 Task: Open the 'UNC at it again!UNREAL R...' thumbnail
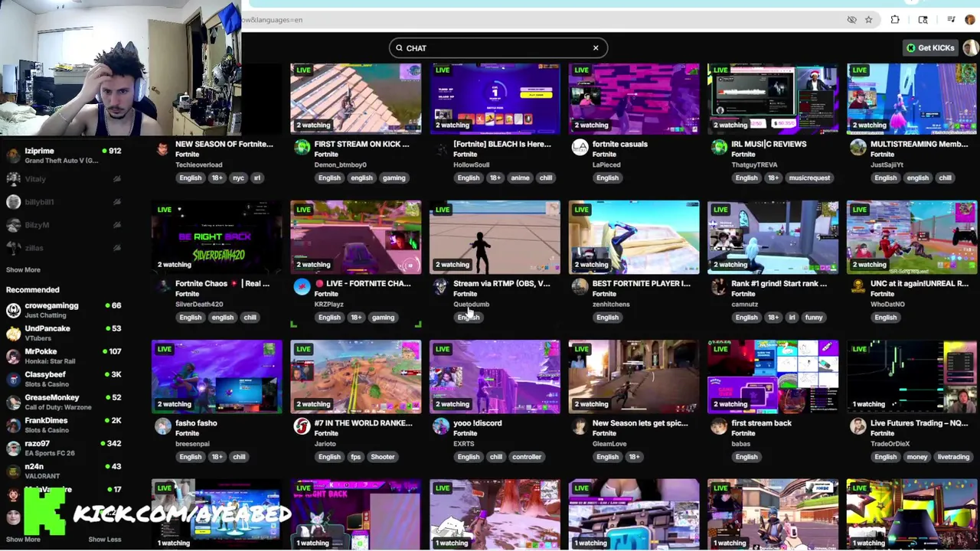(x=912, y=238)
